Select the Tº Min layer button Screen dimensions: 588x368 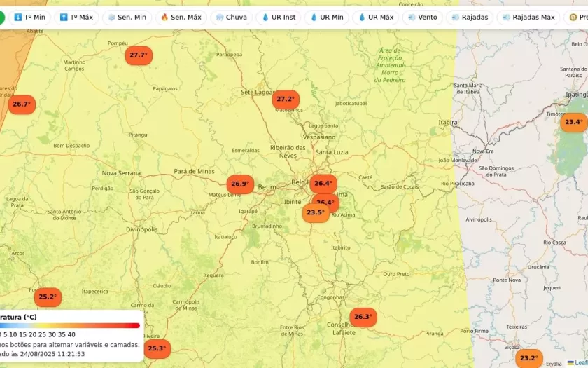click(29, 17)
